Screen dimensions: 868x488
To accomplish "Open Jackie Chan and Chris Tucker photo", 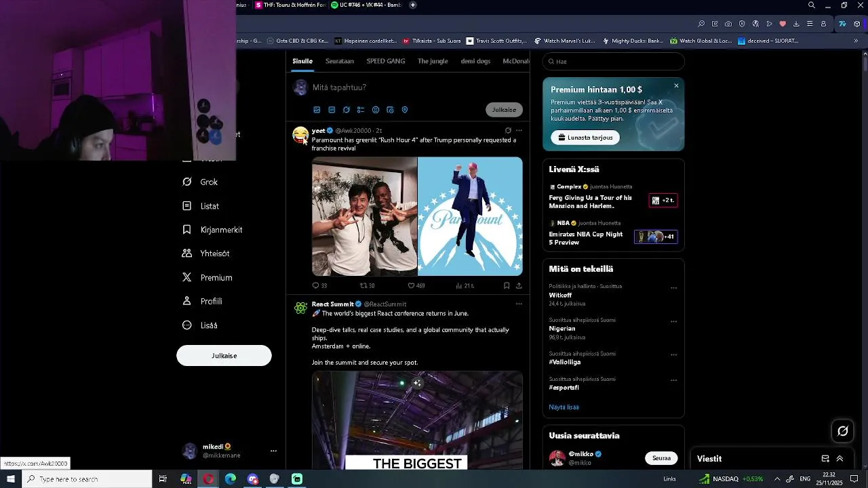I will click(364, 216).
